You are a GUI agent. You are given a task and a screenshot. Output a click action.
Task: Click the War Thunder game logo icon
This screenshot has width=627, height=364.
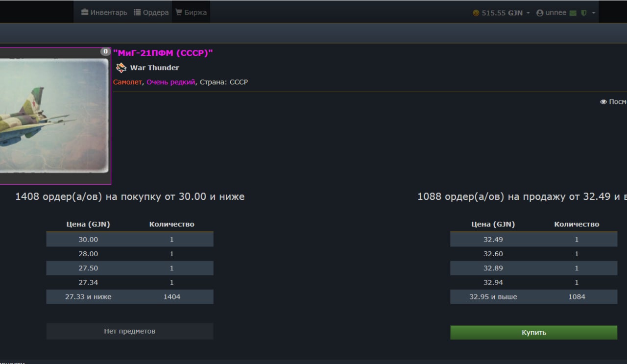tap(121, 68)
